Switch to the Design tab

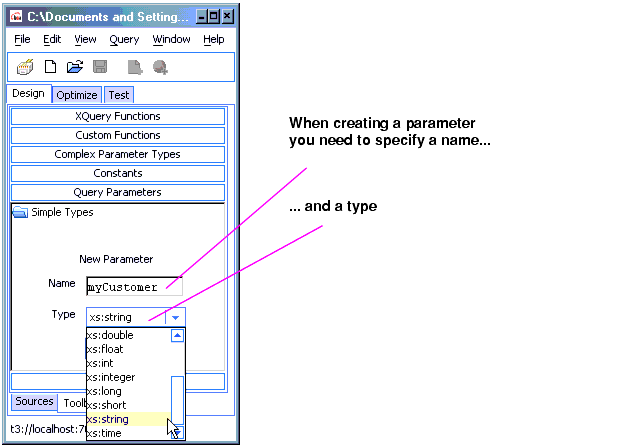pos(28,93)
